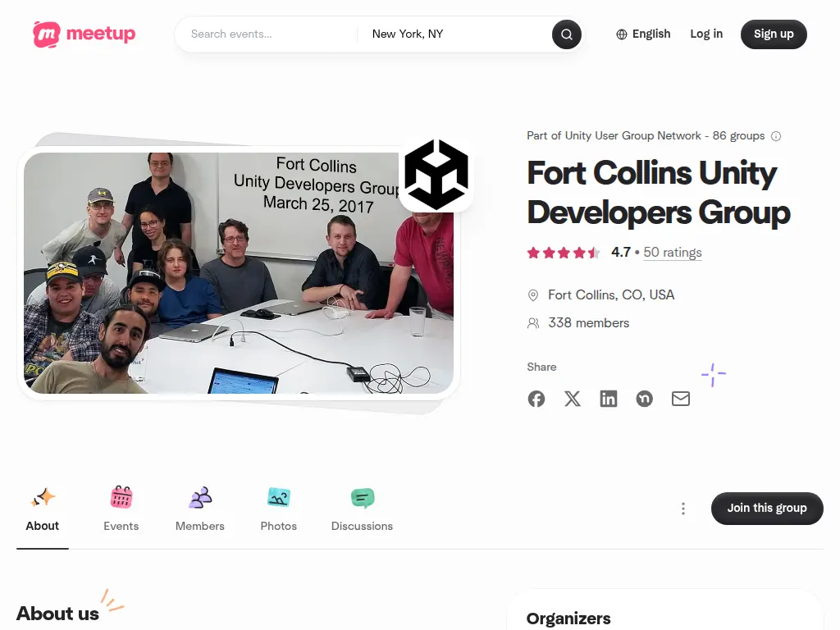Share on Nextdoor

[645, 399]
